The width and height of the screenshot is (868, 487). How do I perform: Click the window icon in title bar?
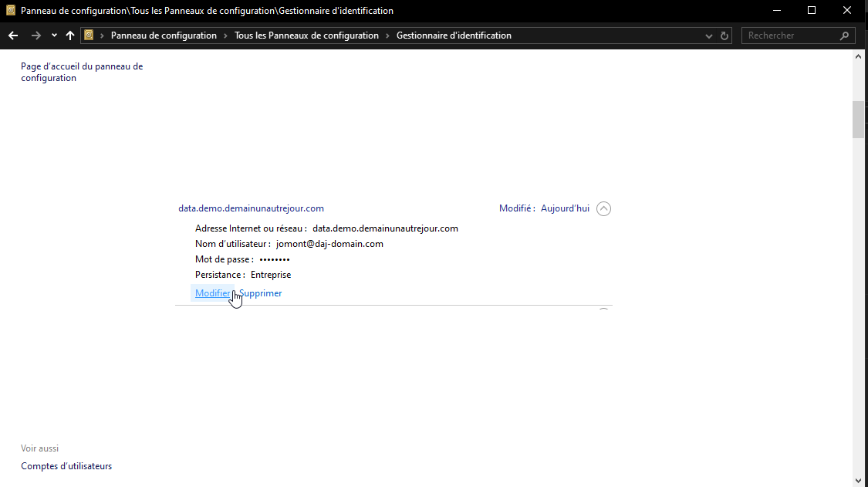coord(11,11)
